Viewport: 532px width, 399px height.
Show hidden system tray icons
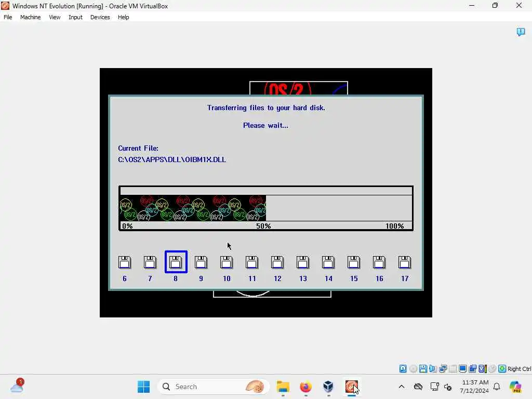point(402,387)
